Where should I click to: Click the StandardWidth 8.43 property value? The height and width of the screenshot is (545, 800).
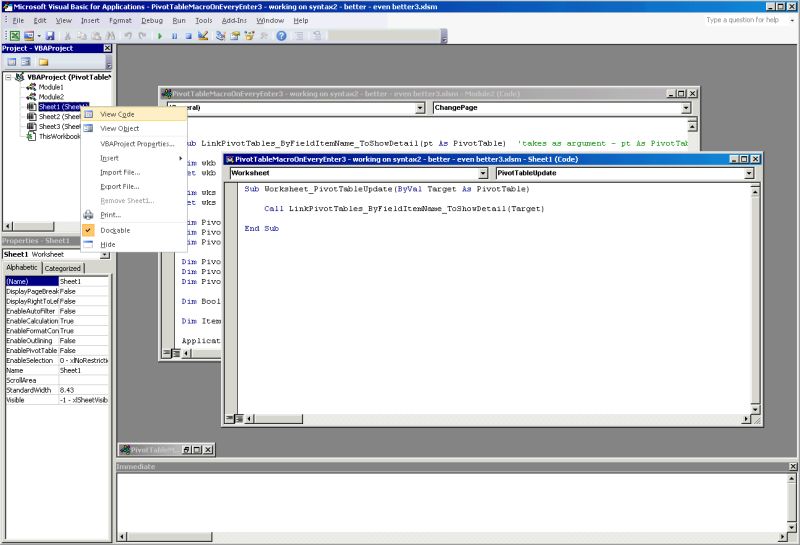point(84,390)
